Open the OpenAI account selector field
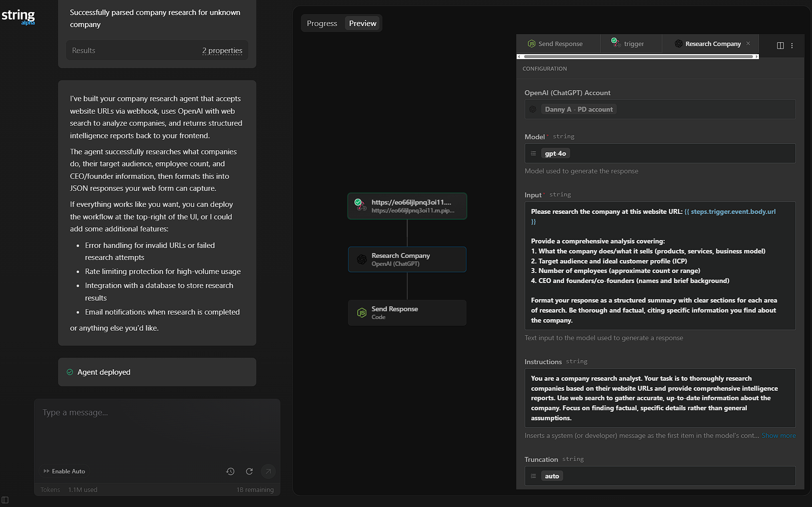Image resolution: width=812 pixels, height=507 pixels. [x=659, y=109]
